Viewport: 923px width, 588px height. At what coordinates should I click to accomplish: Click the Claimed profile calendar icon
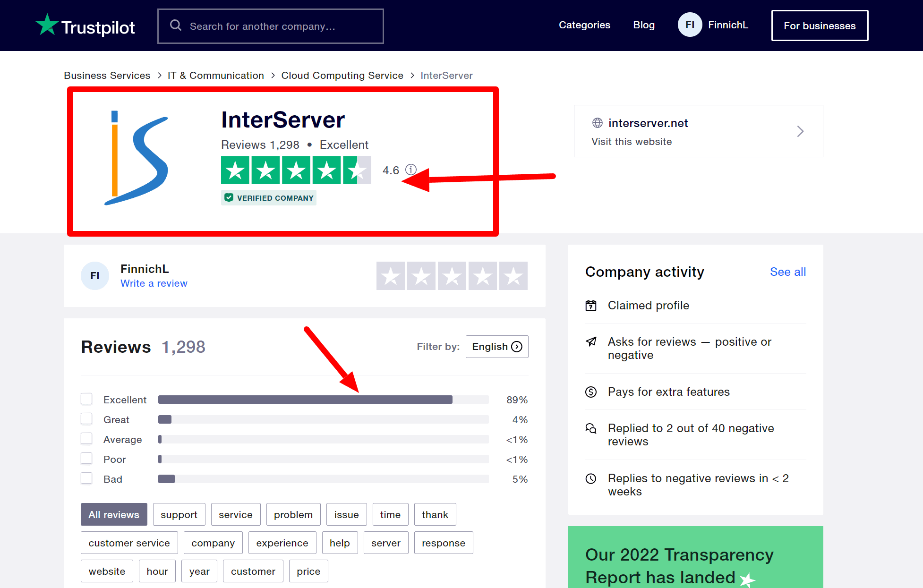[x=591, y=305]
